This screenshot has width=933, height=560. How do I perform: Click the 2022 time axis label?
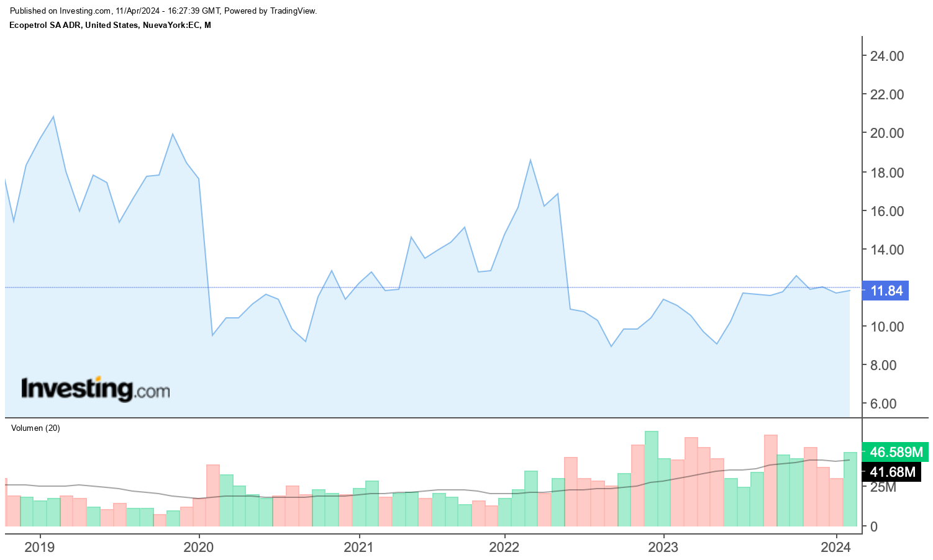504,547
